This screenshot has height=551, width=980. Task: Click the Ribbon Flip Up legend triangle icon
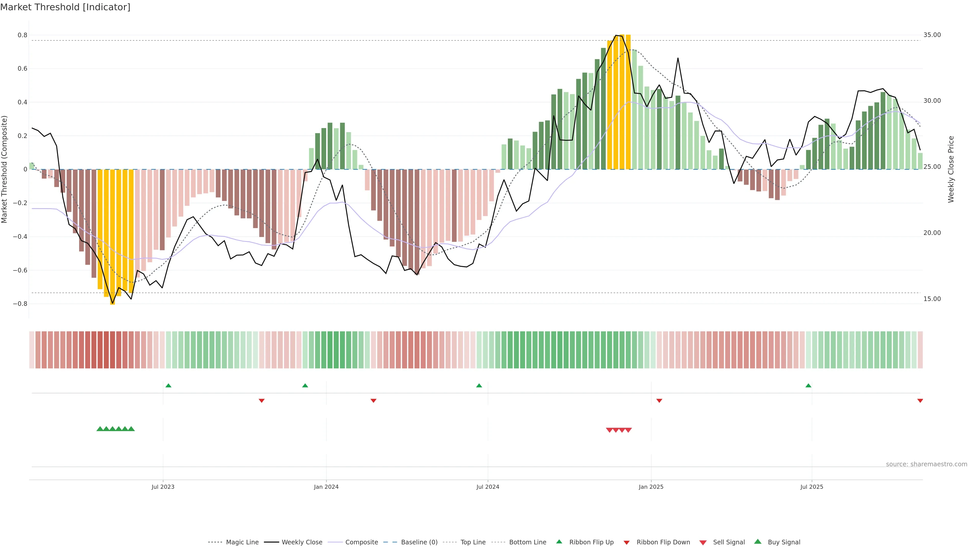pos(559,542)
